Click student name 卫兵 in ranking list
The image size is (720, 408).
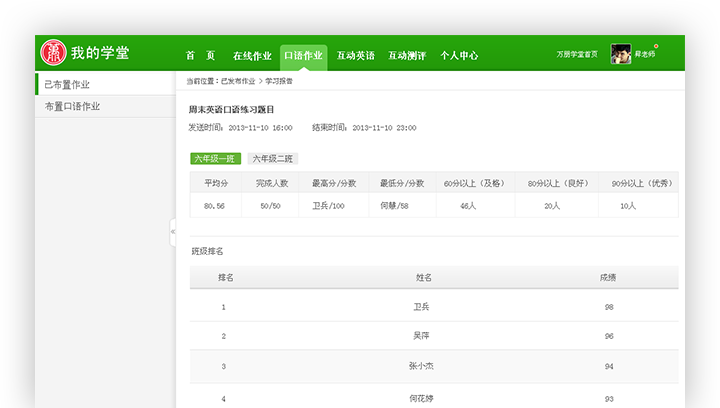421,307
